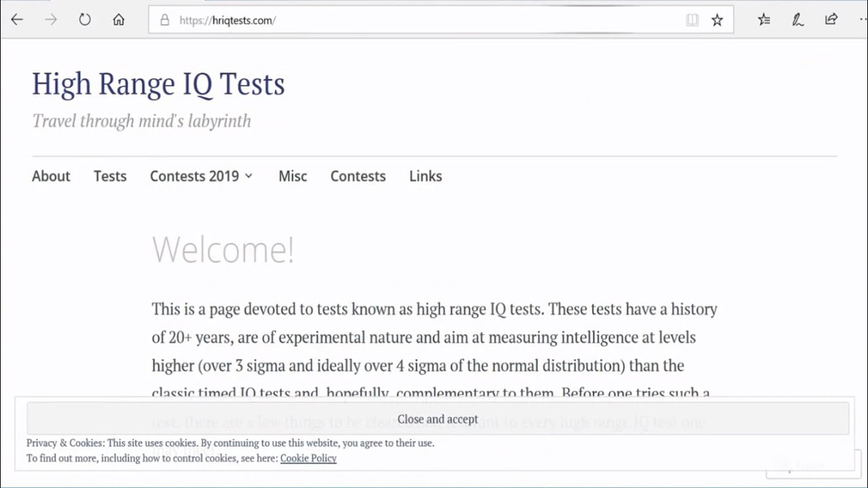Open the Misc menu item
The image size is (868, 488).
[x=293, y=176]
